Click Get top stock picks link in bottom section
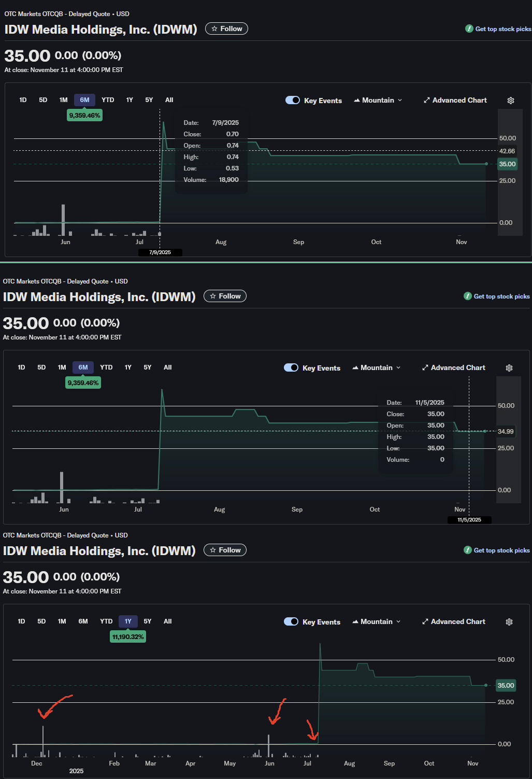 tap(497, 550)
